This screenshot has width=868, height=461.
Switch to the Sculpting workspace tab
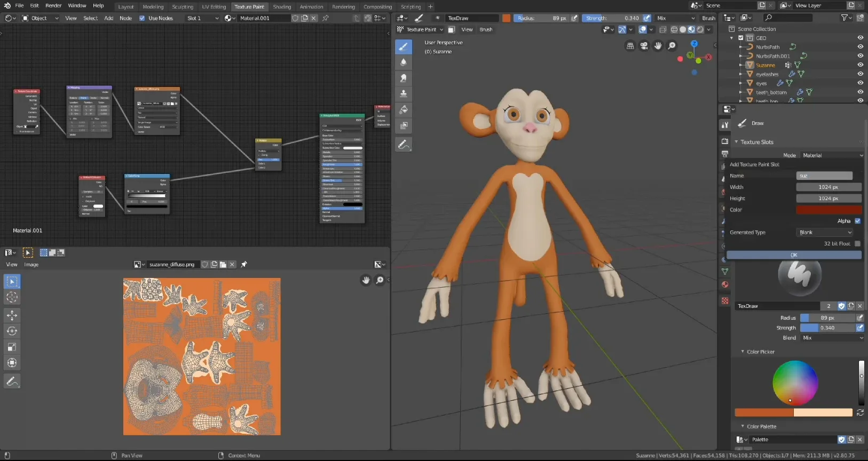coord(183,7)
